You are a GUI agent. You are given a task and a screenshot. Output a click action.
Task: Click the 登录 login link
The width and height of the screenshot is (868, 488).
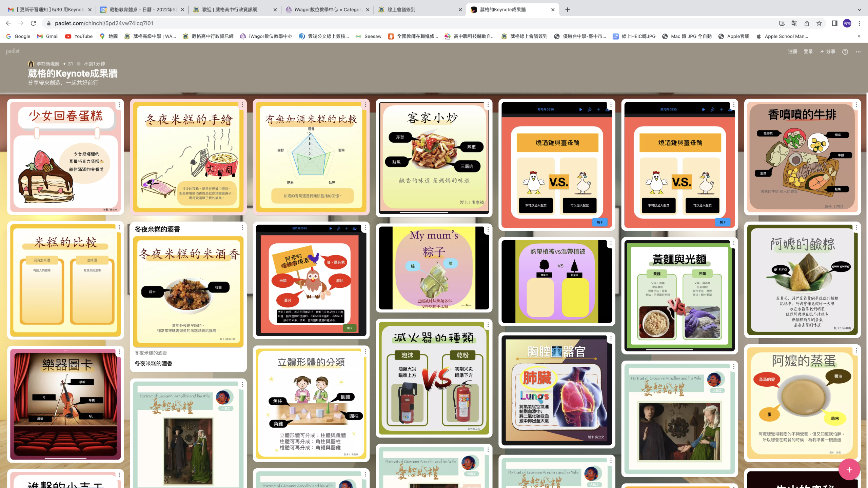pyautogui.click(x=808, y=52)
